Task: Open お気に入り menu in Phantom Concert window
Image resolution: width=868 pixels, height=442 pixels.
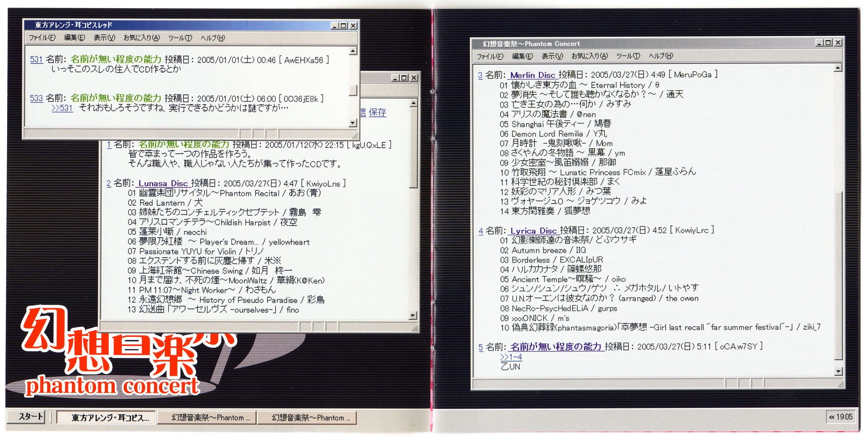Action: pos(589,56)
